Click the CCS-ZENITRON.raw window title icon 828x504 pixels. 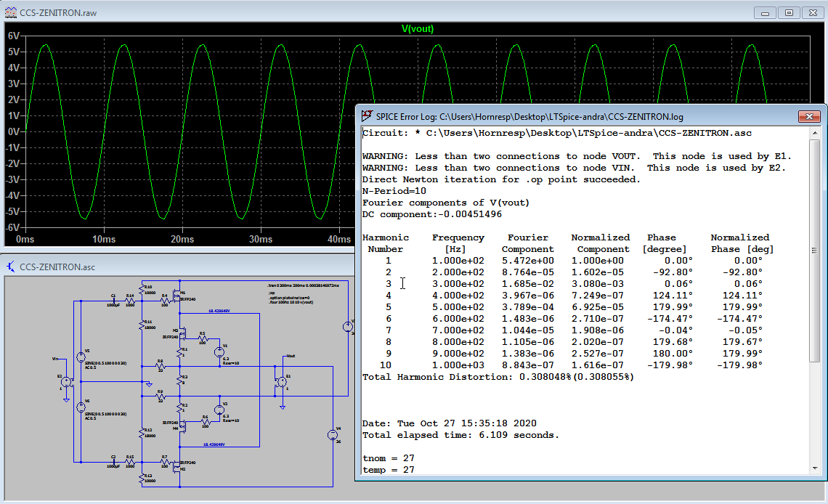coord(11,12)
